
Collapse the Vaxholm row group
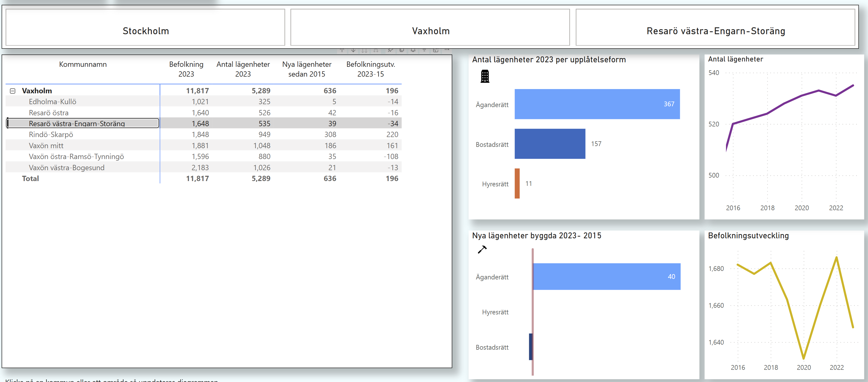(13, 91)
